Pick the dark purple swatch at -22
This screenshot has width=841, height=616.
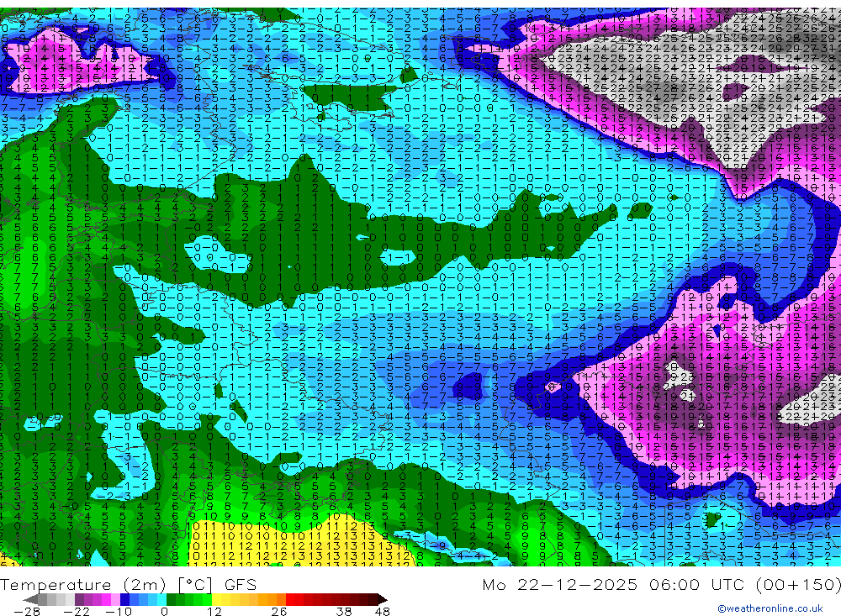[x=79, y=600]
